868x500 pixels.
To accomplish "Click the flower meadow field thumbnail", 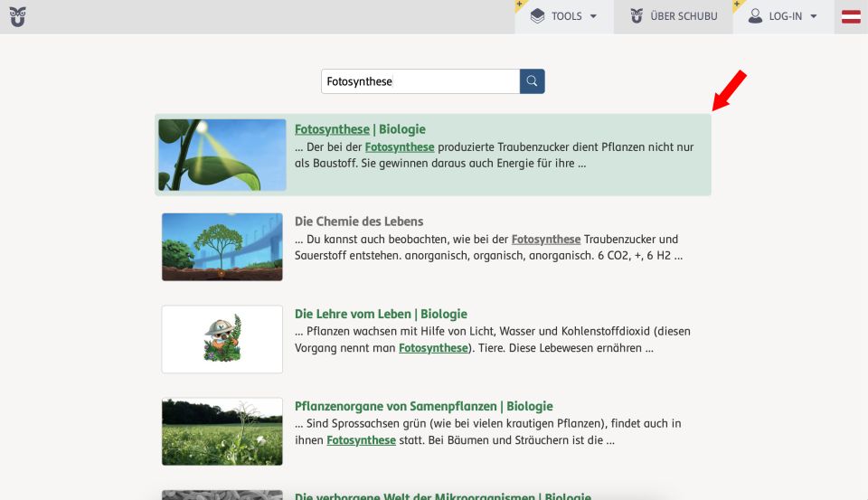I will click(222, 431).
